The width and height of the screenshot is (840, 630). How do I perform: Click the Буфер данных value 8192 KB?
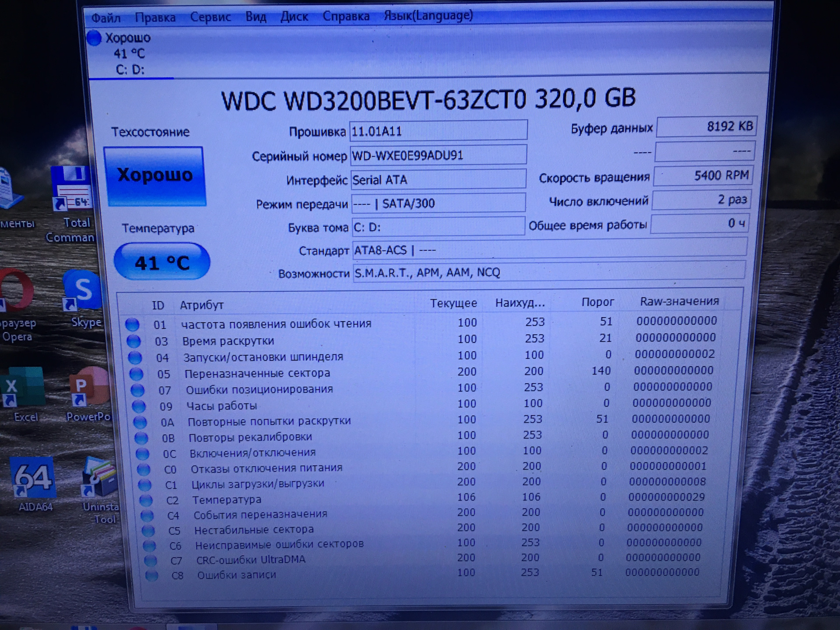click(x=706, y=127)
